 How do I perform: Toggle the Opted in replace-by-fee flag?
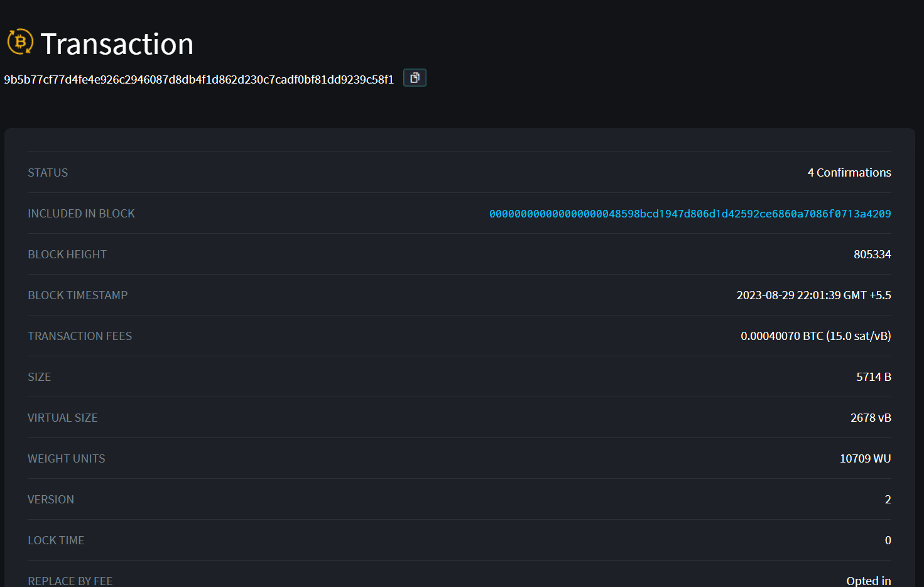[x=869, y=579]
